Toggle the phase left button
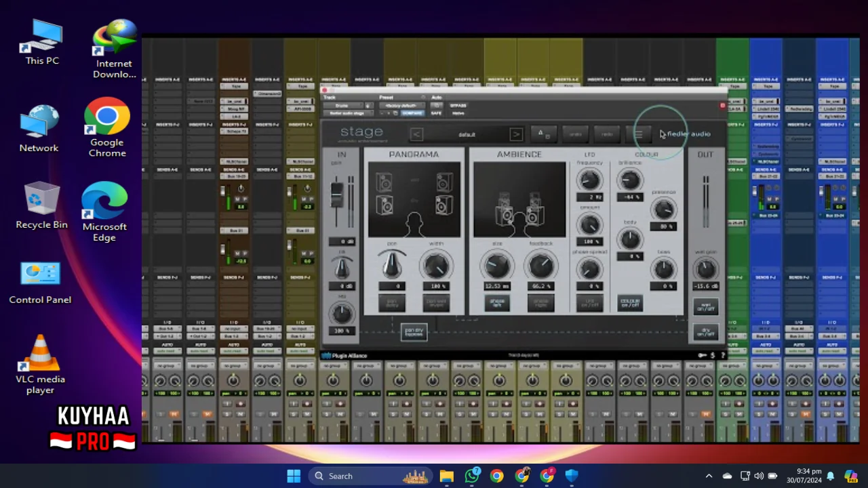The height and width of the screenshot is (488, 868). pos(497,303)
